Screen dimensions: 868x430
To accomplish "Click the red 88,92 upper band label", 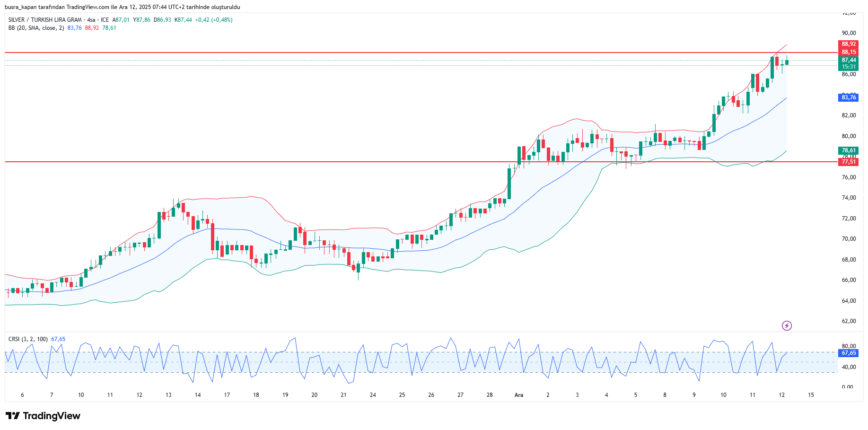I will coord(849,44).
